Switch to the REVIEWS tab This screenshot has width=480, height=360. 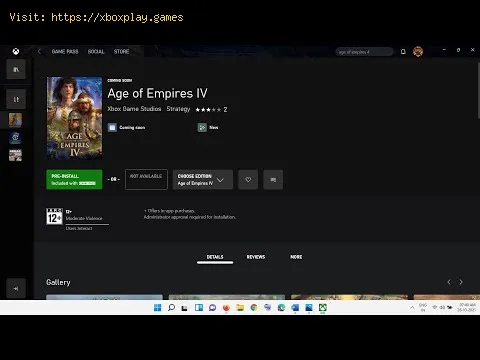256,257
